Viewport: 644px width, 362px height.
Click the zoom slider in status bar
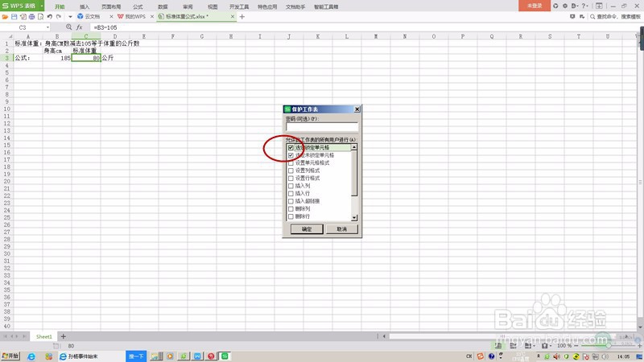(x=608, y=346)
